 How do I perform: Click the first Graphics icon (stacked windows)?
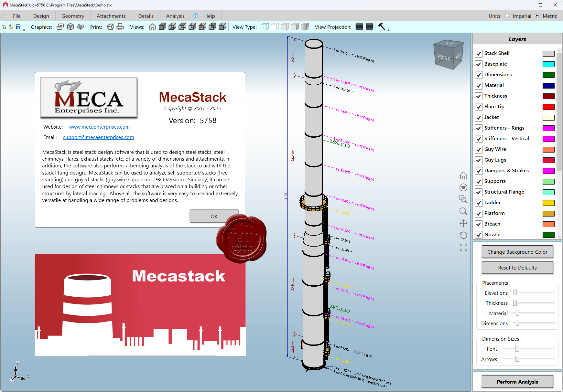[x=60, y=27]
